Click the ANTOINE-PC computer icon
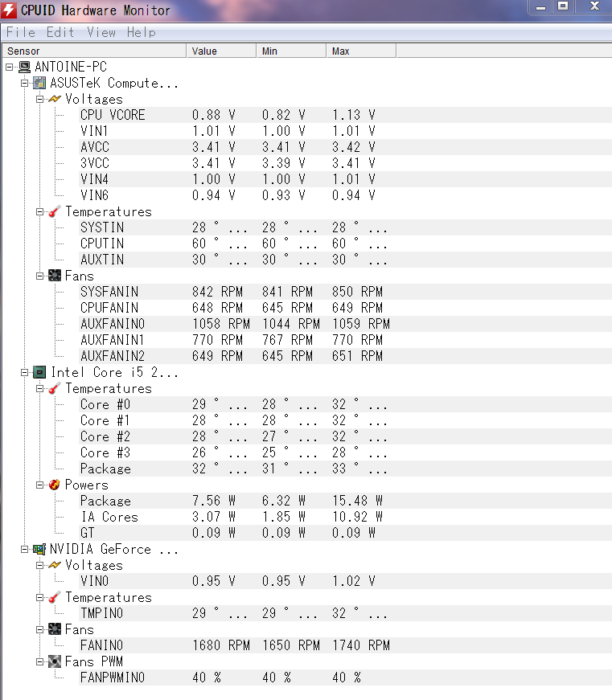Screen dimensions: 612x700 point(24,67)
